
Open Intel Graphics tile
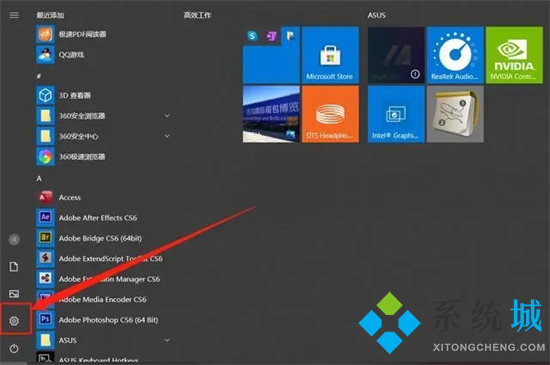tap(396, 114)
